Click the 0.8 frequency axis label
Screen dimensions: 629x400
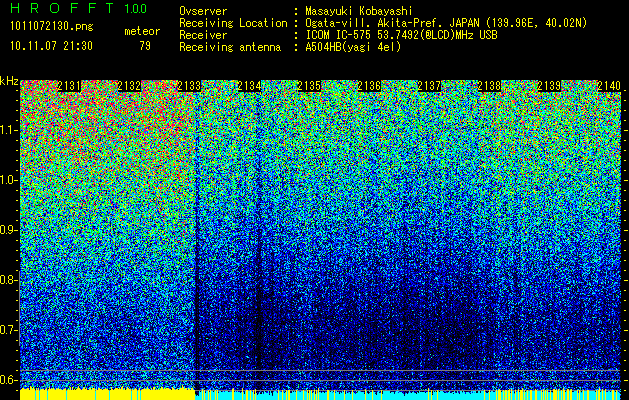[x=8, y=280]
